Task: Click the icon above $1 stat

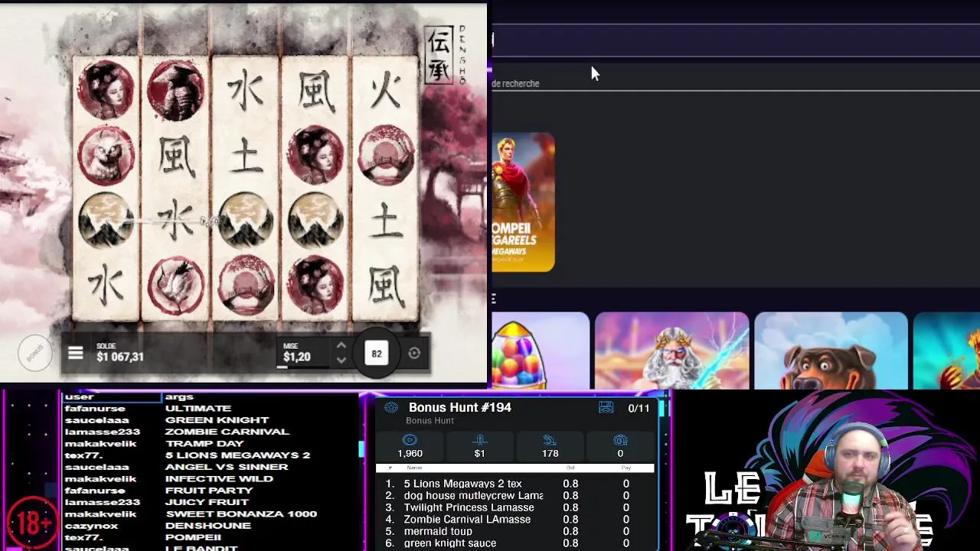Action: click(x=479, y=440)
